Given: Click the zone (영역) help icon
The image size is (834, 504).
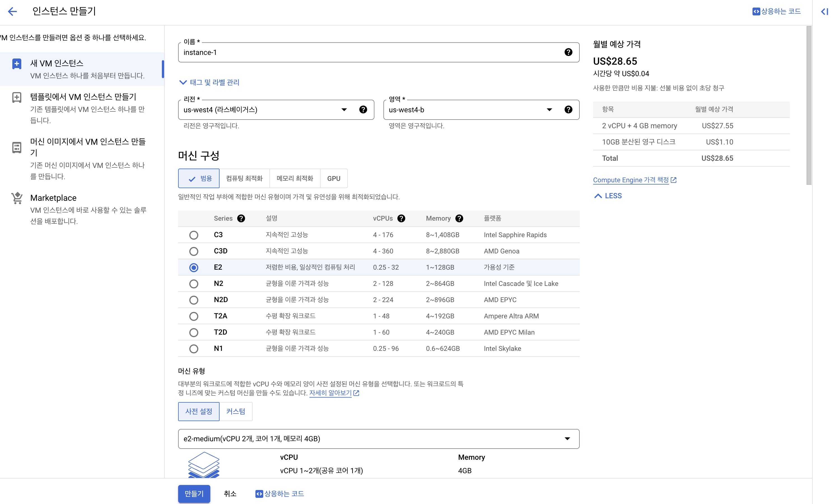Looking at the screenshot, I should [x=568, y=109].
